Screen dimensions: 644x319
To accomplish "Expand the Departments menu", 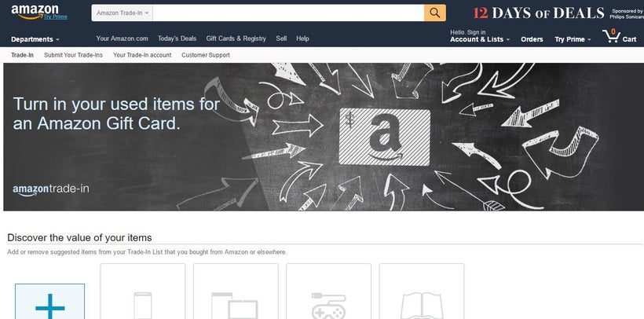I will (x=35, y=39).
